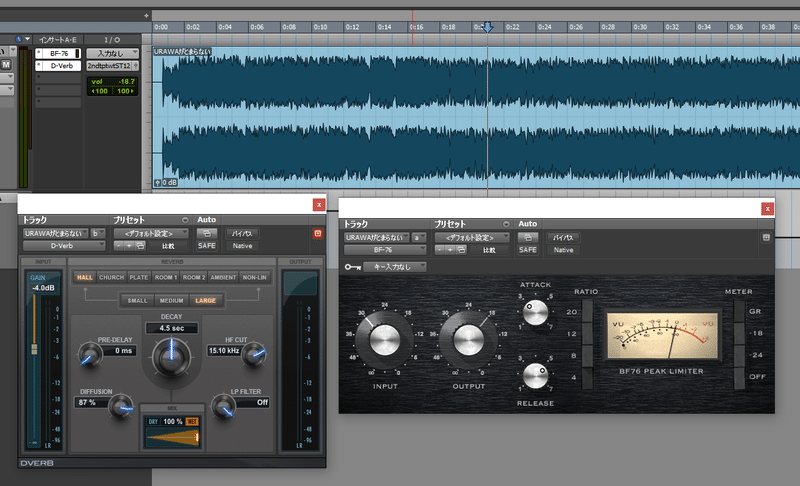This screenshot has height=486, width=800.
Task: Open key input (キー入力なし) dropdown
Action: 394,267
